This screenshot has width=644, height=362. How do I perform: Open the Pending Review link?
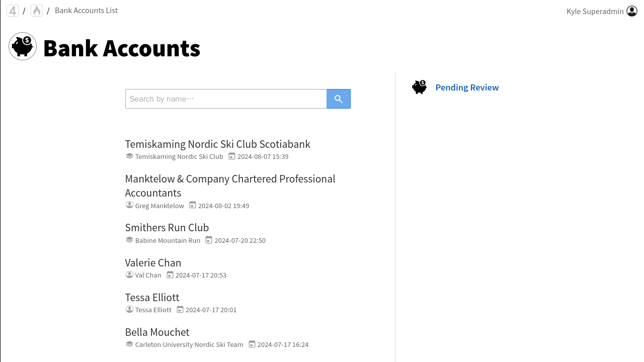(x=467, y=87)
